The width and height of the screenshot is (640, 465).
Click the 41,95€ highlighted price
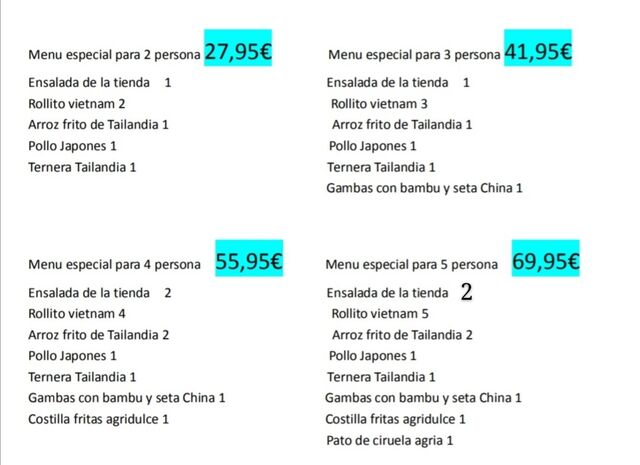click(538, 52)
